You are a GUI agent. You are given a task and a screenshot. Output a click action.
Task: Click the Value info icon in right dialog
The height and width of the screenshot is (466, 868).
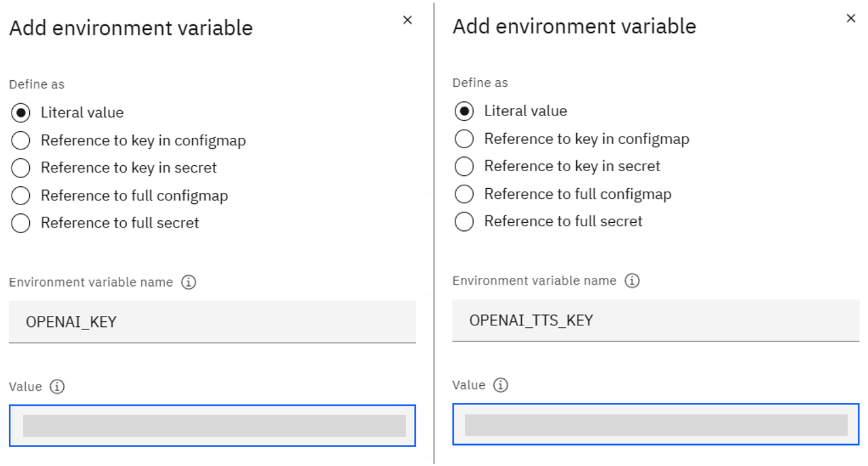[x=501, y=384]
